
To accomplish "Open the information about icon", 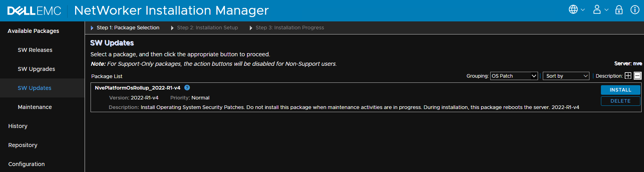I will [635, 10].
